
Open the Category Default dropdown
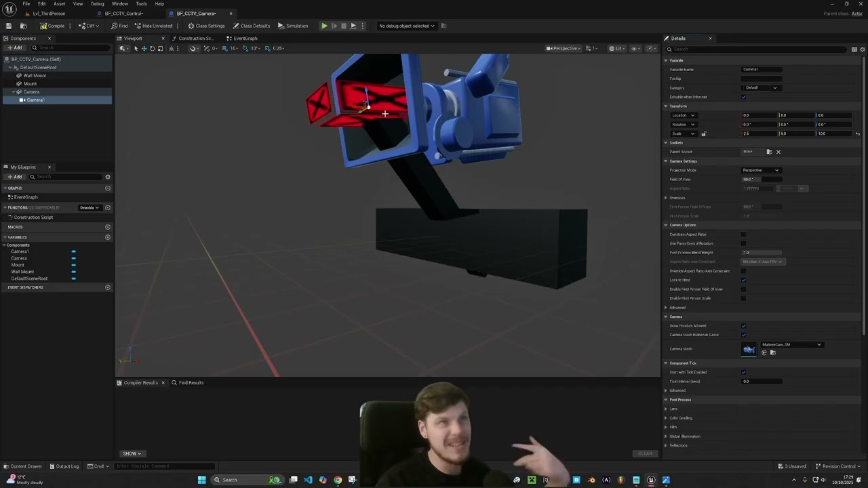click(761, 87)
